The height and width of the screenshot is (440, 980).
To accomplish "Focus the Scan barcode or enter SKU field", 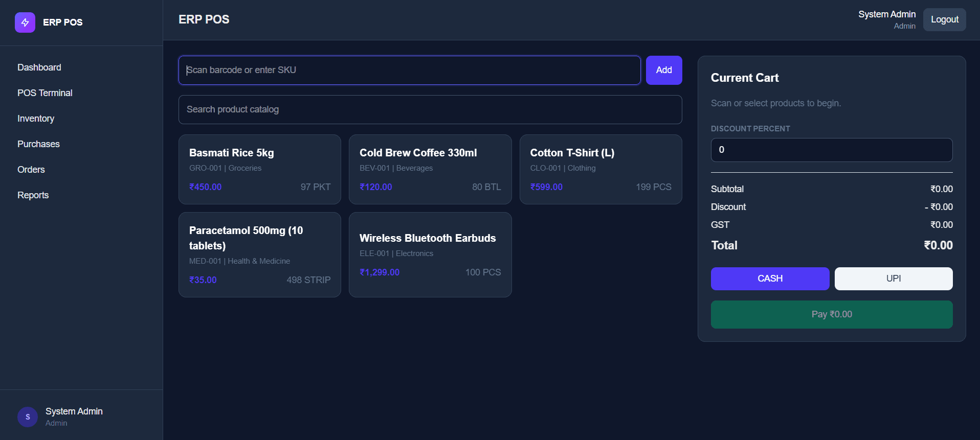I will 409,70.
